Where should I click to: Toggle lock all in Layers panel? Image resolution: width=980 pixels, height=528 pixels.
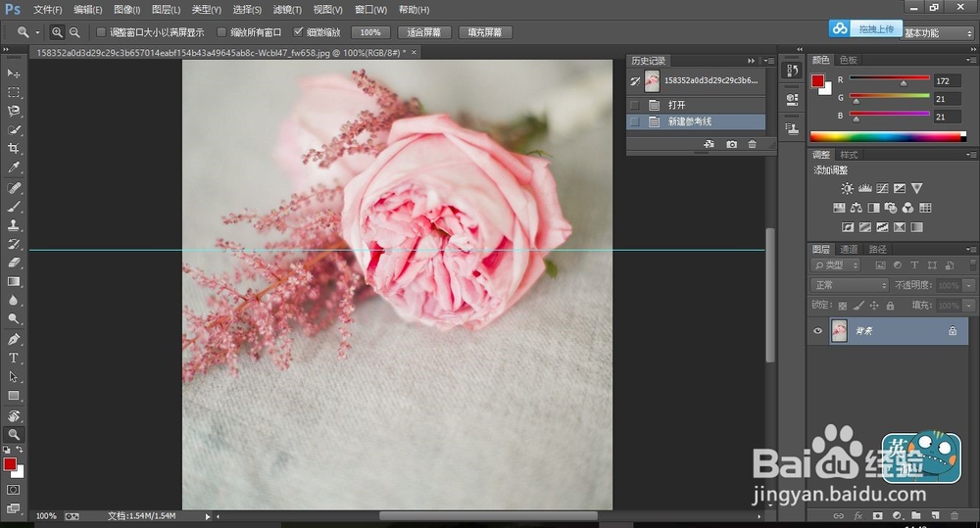coord(890,306)
